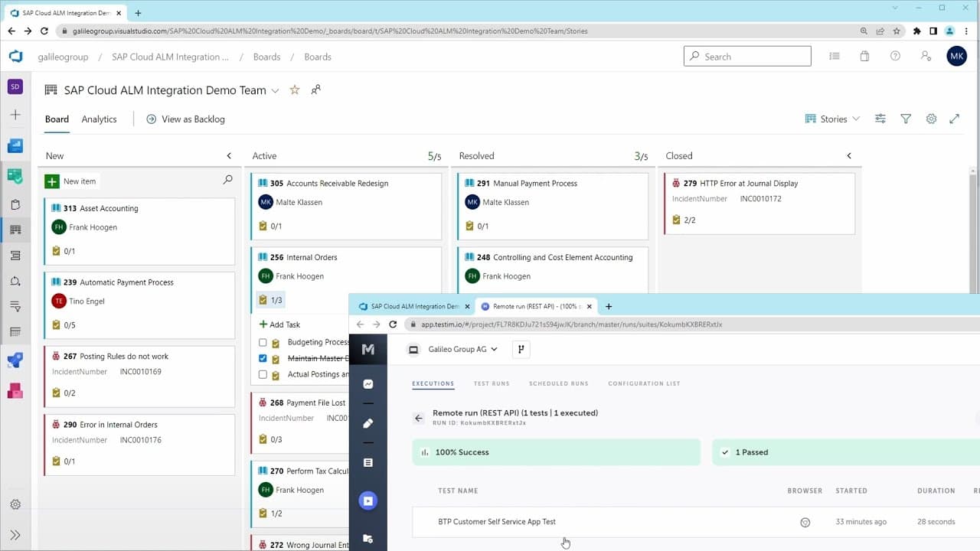Collapse the Closed column chevron

coord(849,156)
